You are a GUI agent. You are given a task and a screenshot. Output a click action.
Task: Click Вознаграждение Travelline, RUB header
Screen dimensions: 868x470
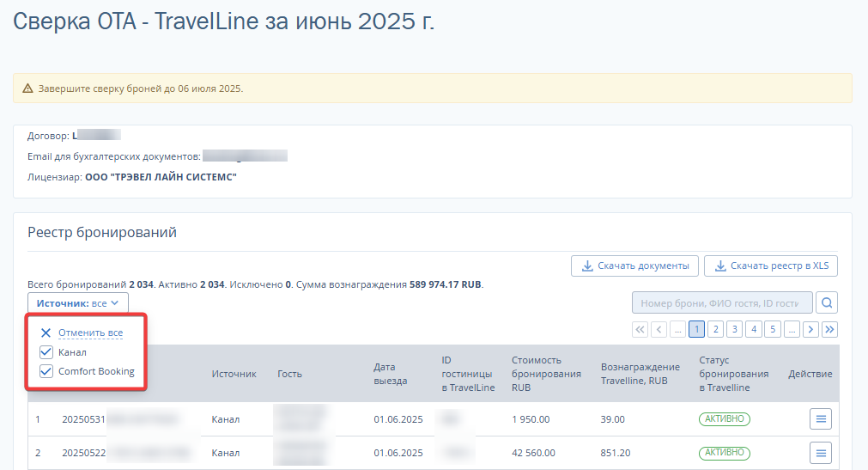(640, 374)
